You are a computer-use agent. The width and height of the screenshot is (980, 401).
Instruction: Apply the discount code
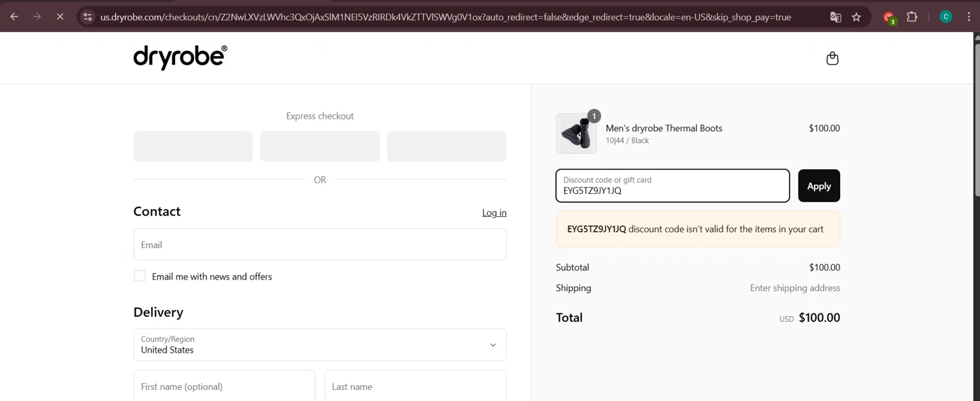click(819, 186)
